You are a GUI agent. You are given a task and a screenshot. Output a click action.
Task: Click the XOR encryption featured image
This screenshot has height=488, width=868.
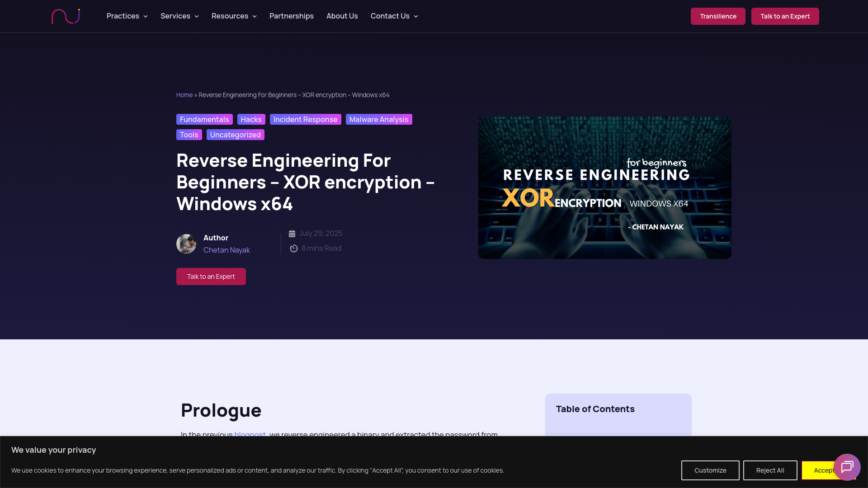[x=604, y=187]
